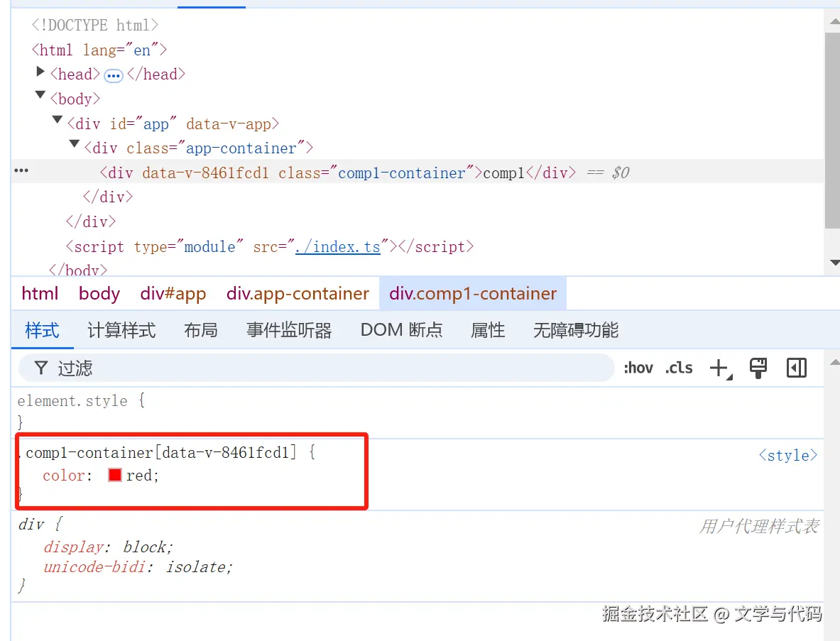
Task: Open the DOM 断点 tab
Action: [x=402, y=330]
